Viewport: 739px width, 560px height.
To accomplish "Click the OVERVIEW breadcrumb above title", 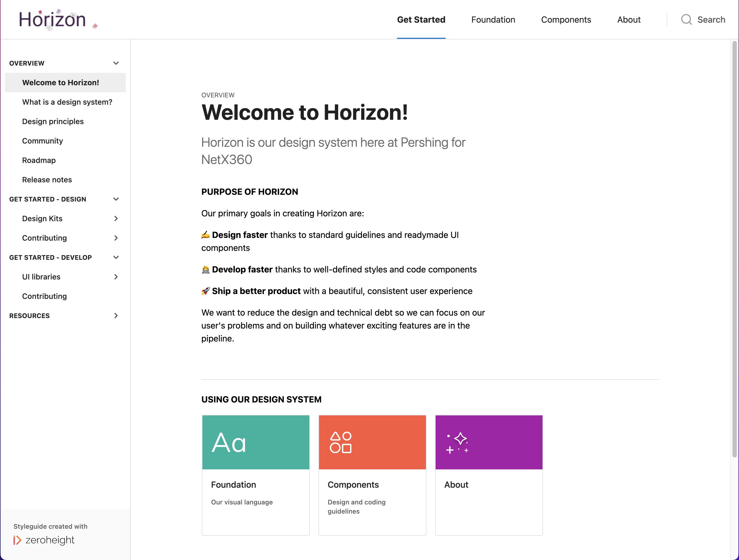I will [x=218, y=95].
